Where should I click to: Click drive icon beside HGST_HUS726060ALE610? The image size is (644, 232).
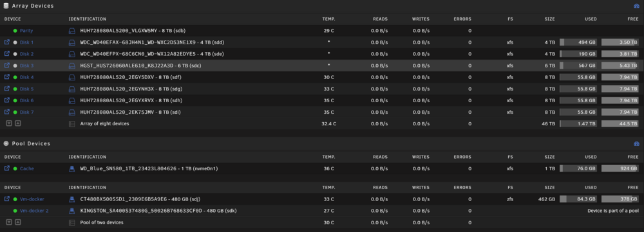click(72, 66)
